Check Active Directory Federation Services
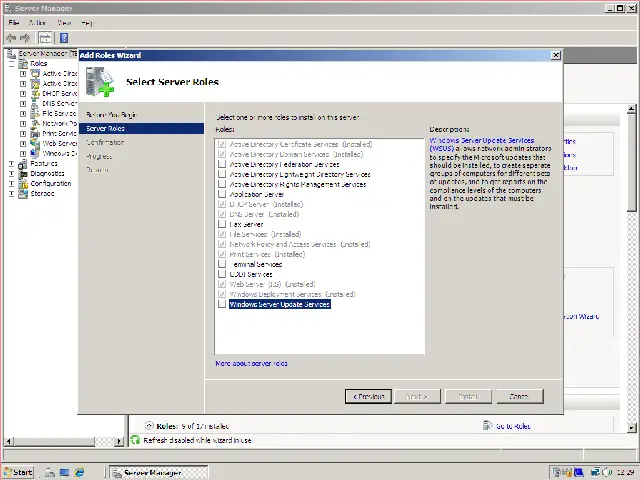 click(x=222, y=164)
